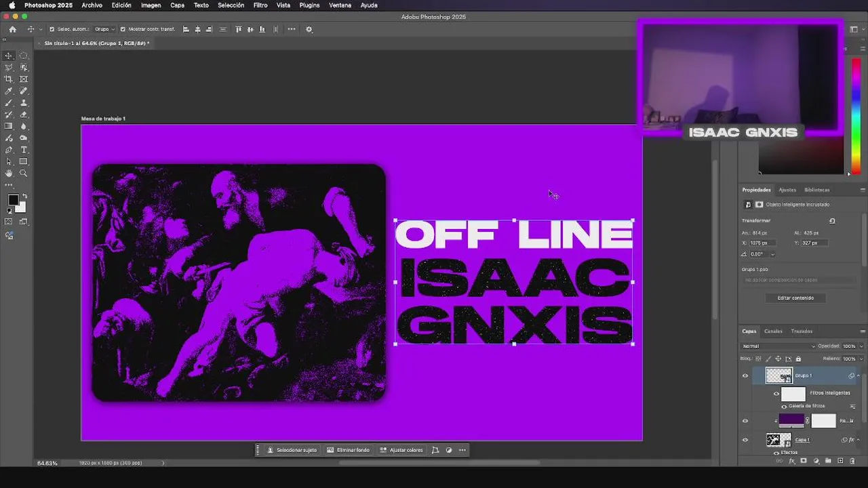Click the background color swatch
Image resolution: width=868 pixels, height=488 pixels.
pos(22,207)
